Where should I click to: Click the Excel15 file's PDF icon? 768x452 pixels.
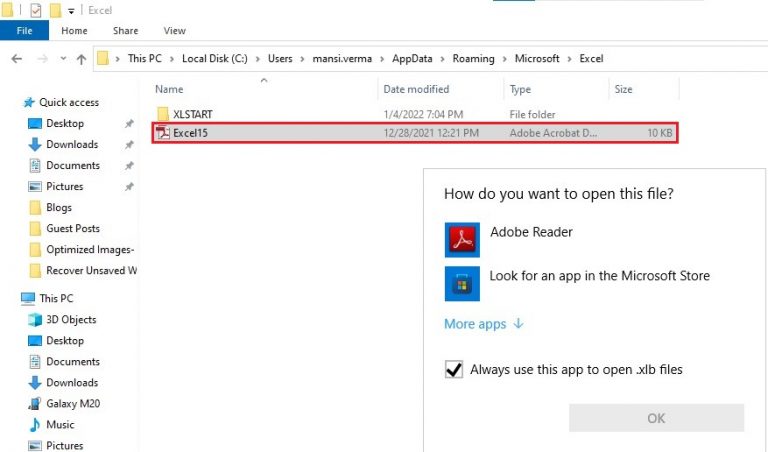click(x=163, y=133)
